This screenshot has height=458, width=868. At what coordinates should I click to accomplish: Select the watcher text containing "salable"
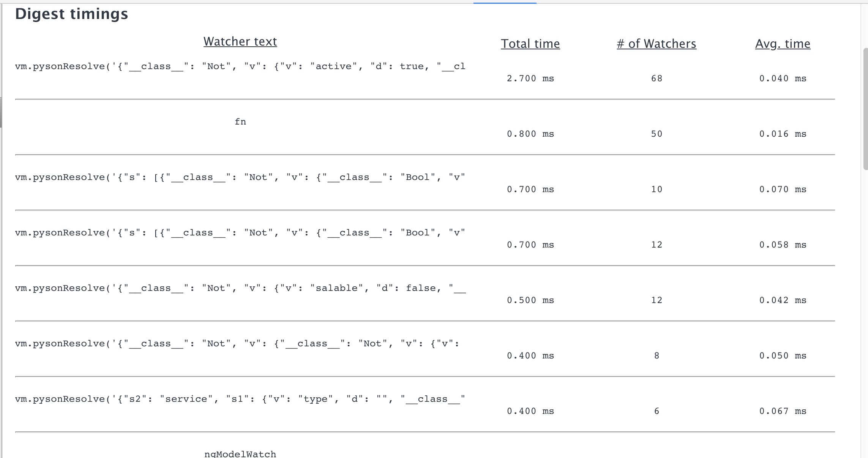[240, 288]
